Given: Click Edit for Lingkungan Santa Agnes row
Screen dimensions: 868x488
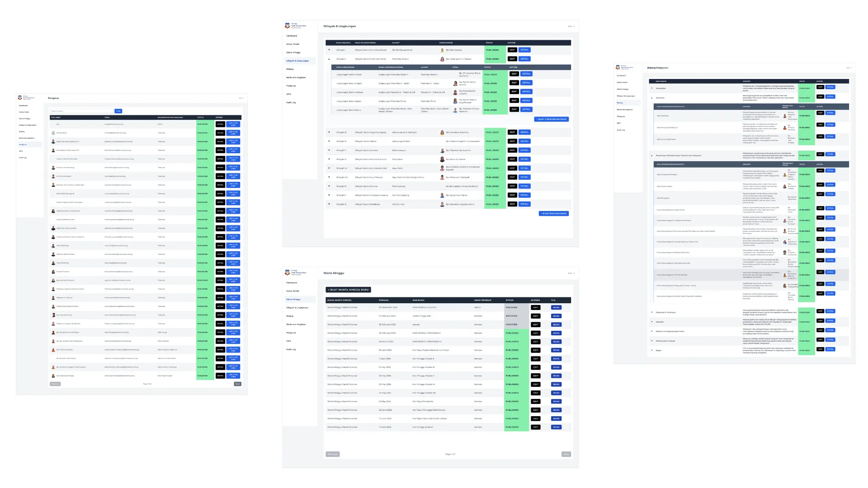Looking at the screenshot, I should pos(514,101).
